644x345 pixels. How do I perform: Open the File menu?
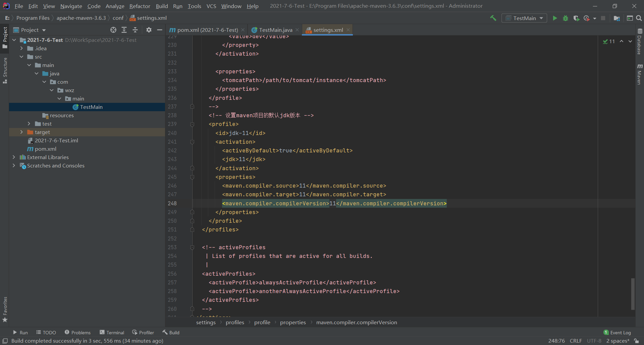[x=19, y=6]
